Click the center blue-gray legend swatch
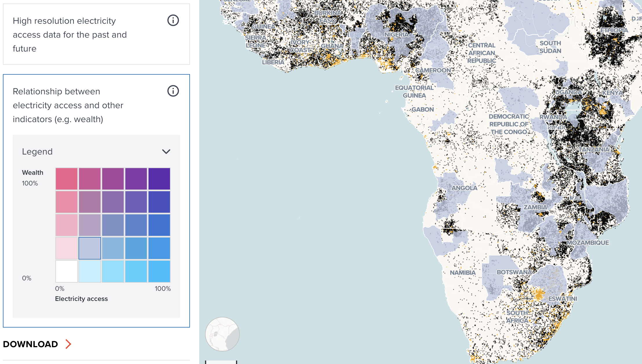Screen dimensions: 642x364 click(113, 225)
